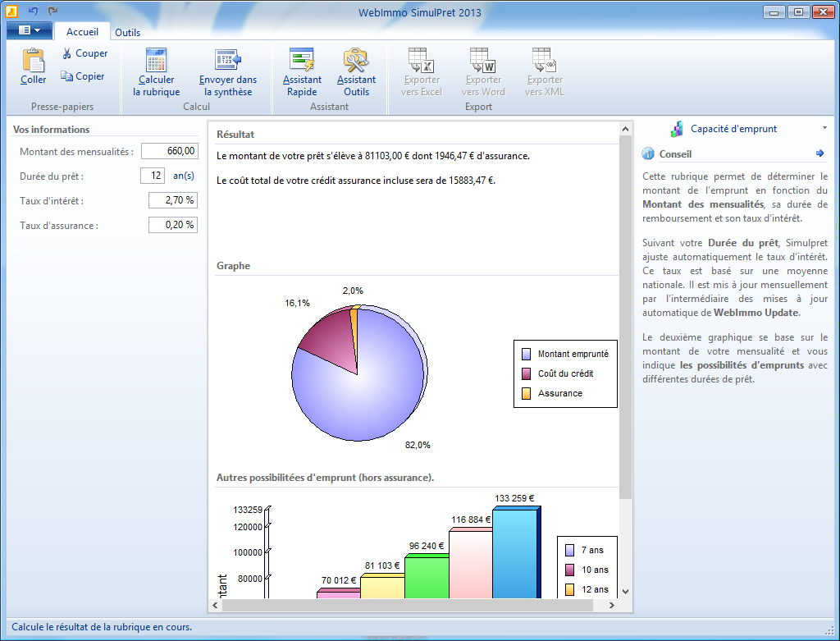Cut selection with Couper
This screenshot has height=641, width=840.
(x=85, y=53)
